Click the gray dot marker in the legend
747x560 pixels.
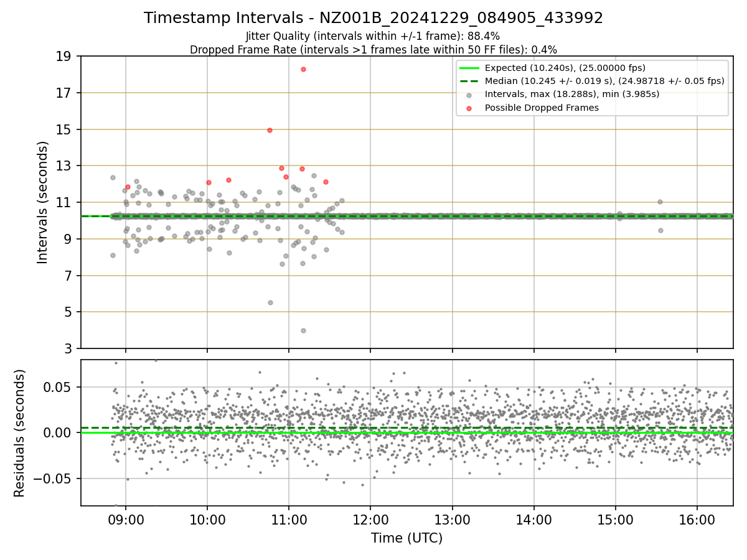click(x=469, y=95)
